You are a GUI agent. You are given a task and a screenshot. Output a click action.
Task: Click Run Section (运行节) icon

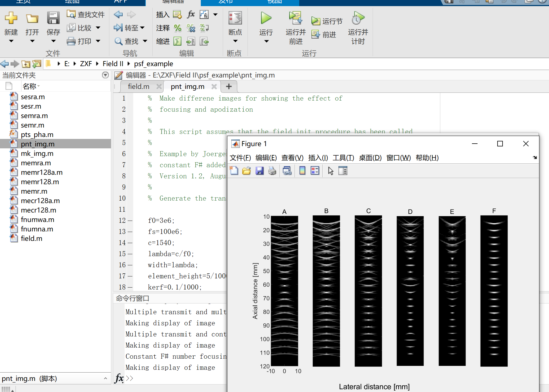(x=316, y=21)
